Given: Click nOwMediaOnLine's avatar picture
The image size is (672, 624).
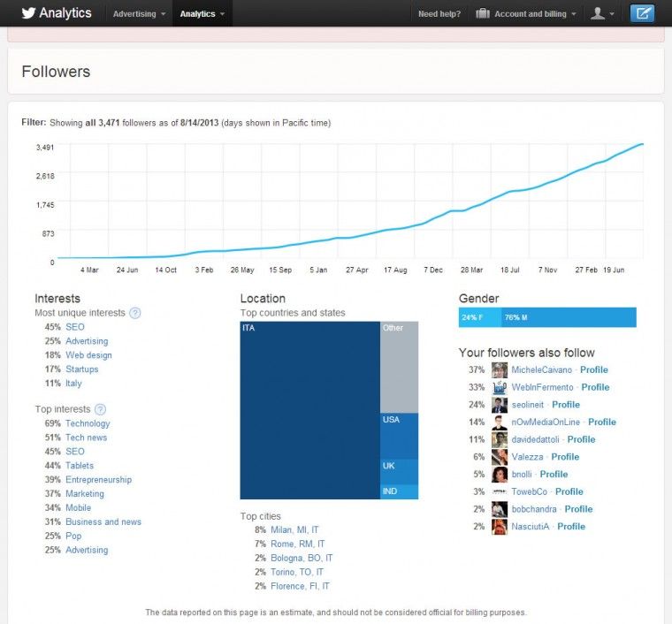Looking at the screenshot, I should 500,422.
